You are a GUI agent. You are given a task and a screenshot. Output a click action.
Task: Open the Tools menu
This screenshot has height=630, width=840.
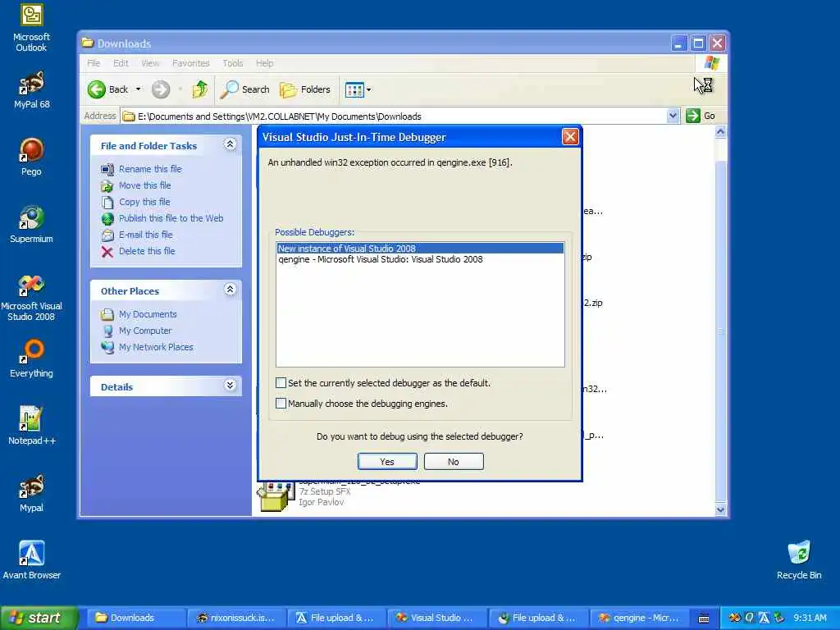(232, 63)
